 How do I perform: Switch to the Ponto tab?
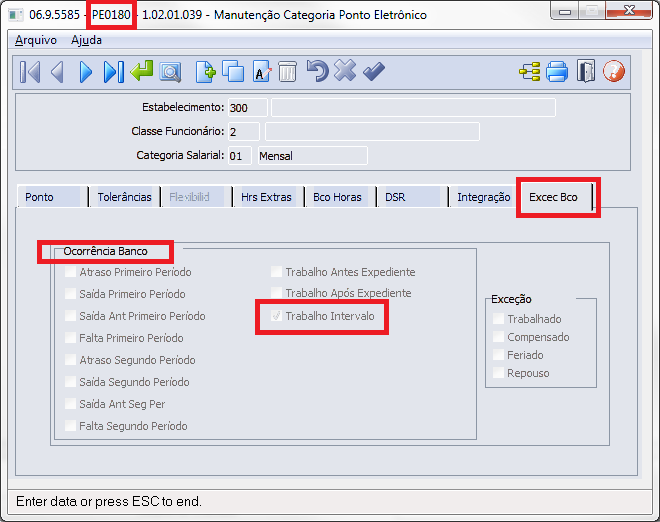[51, 197]
